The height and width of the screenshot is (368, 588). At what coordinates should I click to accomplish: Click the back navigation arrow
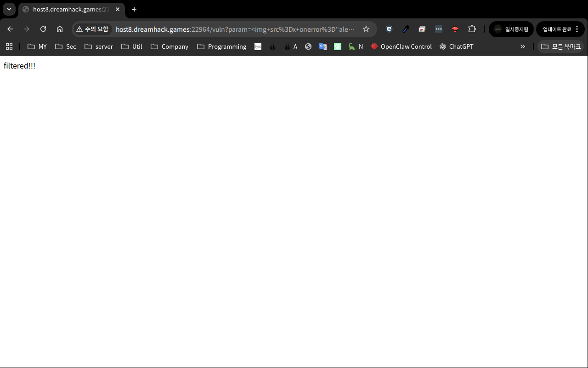(10, 29)
